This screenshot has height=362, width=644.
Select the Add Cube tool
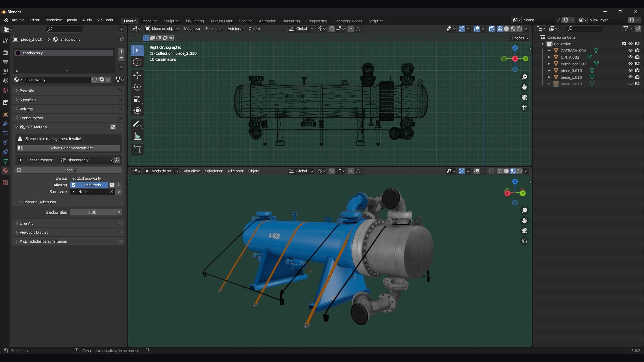137,149
